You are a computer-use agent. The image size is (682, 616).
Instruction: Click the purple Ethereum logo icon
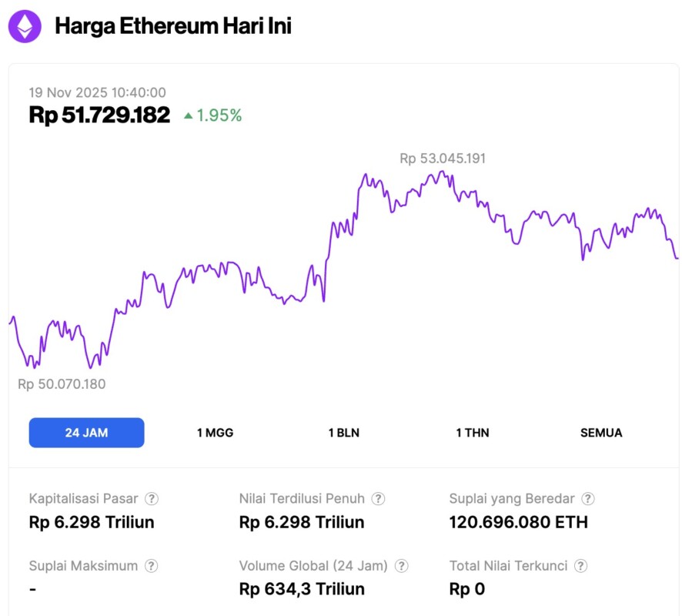pos(25,27)
